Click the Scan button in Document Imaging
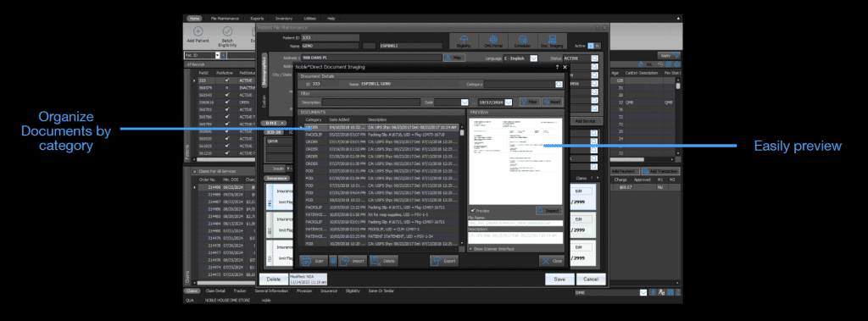This screenshot has height=321, width=868. (x=314, y=260)
